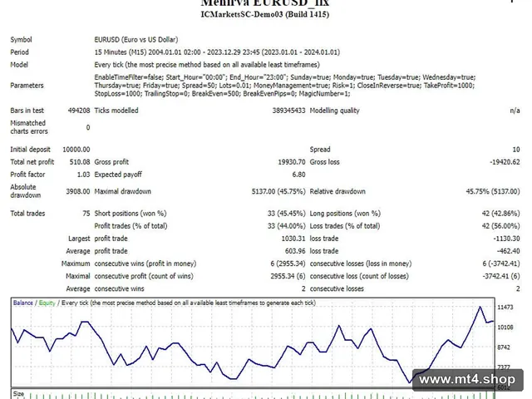Click the 'Ticks modelled' label
This screenshot has width=532, height=399.
[116, 111]
